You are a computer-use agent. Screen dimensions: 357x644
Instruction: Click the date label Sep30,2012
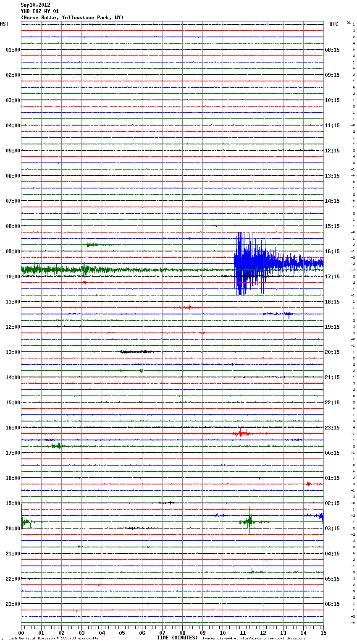(35, 5)
